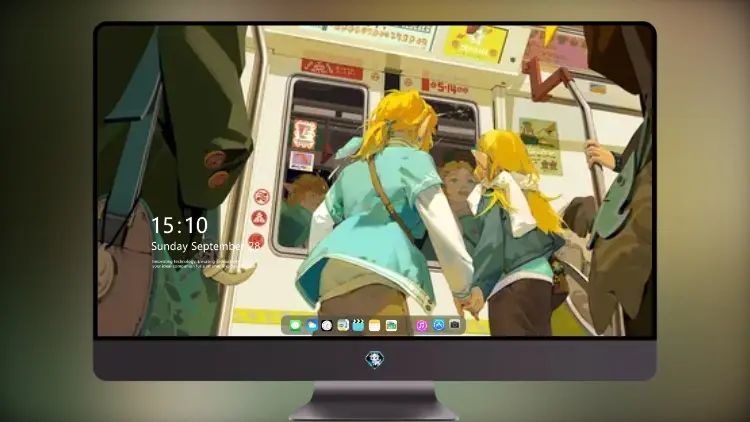Launch the pink Music app icon

click(421, 325)
